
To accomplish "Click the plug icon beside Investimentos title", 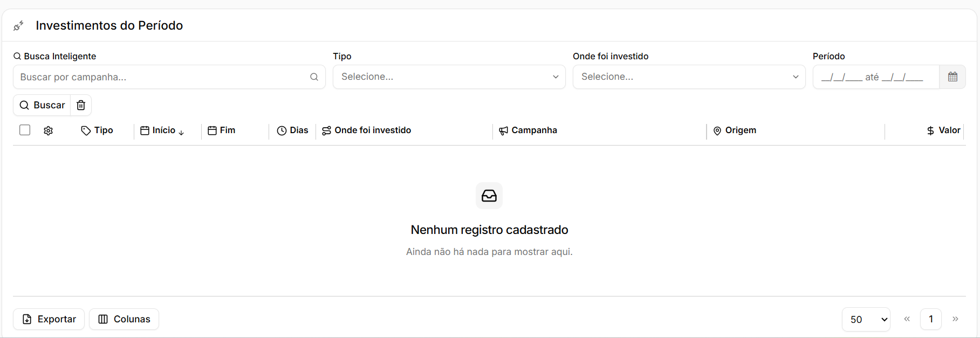I will click(x=18, y=26).
